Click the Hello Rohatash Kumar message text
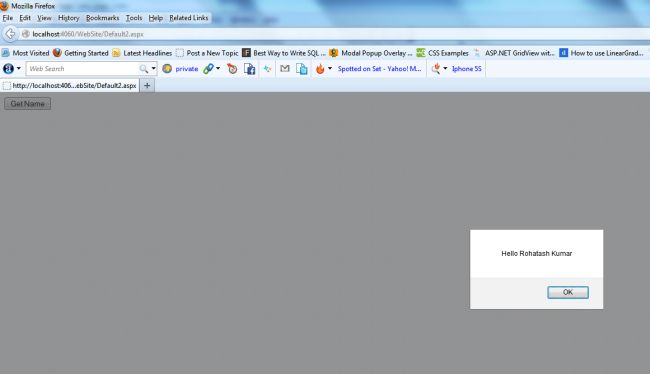This screenshot has width=650, height=374. click(x=536, y=253)
